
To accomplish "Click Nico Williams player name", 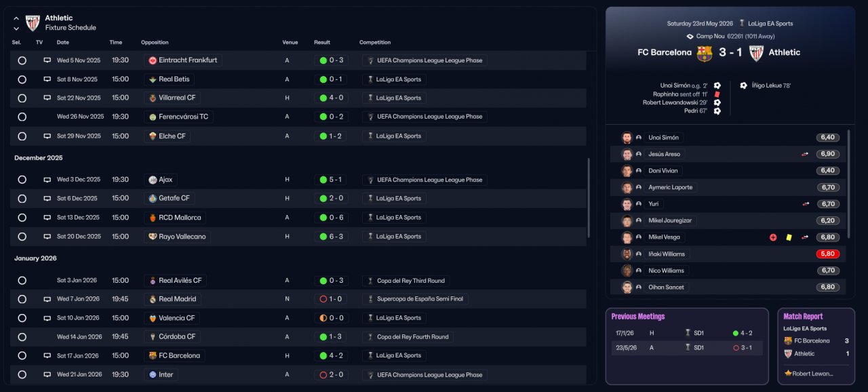I will pos(666,271).
